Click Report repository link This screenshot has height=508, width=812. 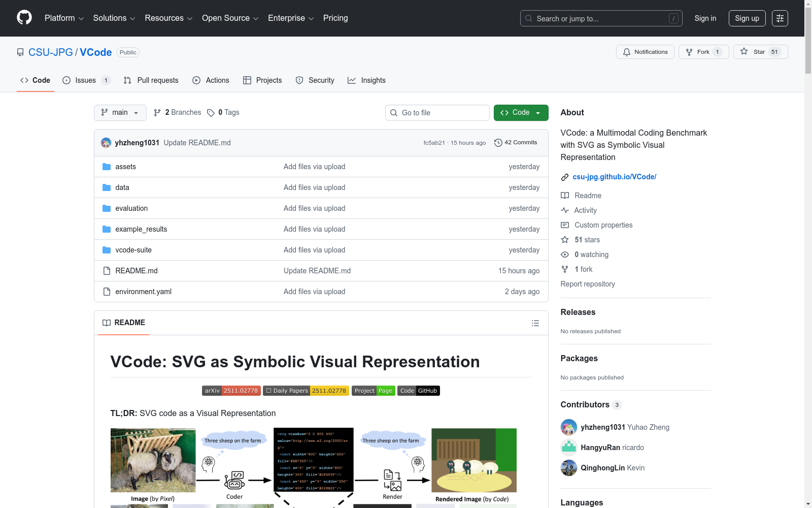[588, 284]
